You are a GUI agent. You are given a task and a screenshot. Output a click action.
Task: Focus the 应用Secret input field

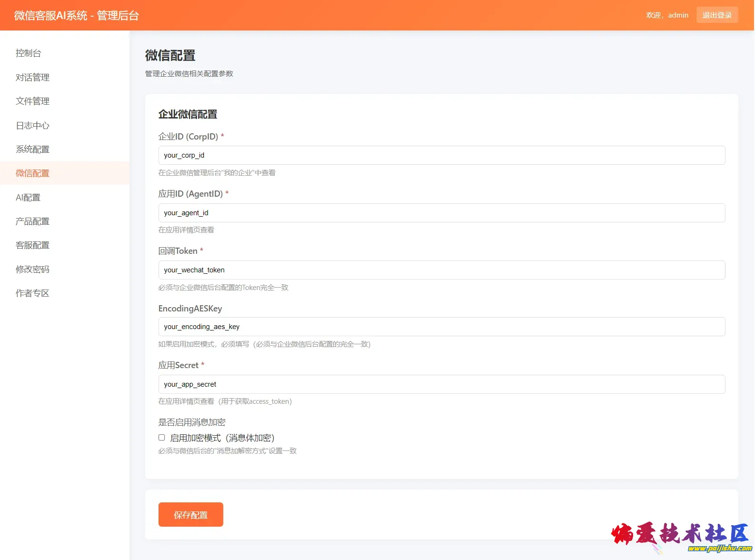(441, 384)
